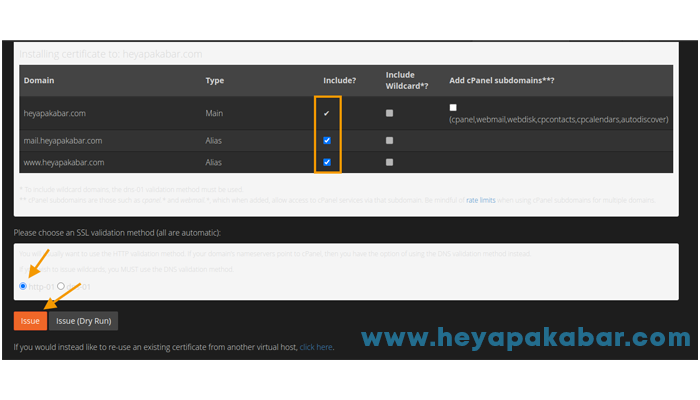The height and width of the screenshot is (400, 700).
Task: Click the heyapakabar.com domain cell
Action: 54,113
